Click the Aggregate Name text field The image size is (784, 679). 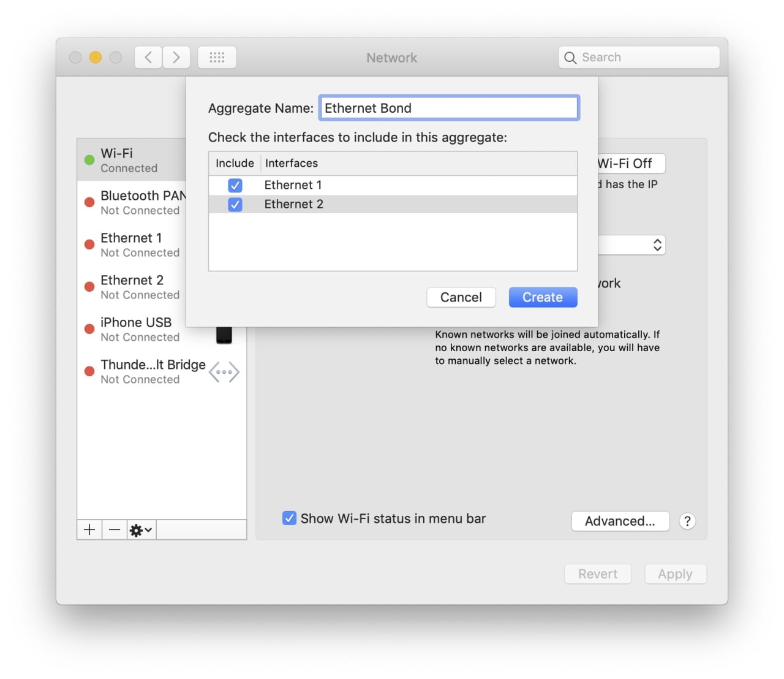point(449,108)
